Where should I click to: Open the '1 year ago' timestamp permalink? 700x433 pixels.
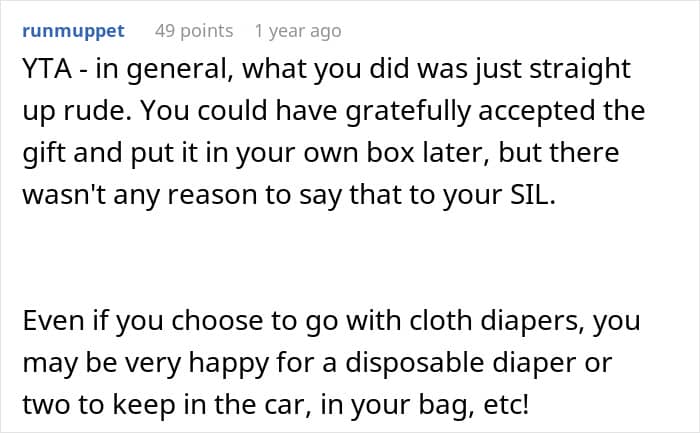click(297, 31)
